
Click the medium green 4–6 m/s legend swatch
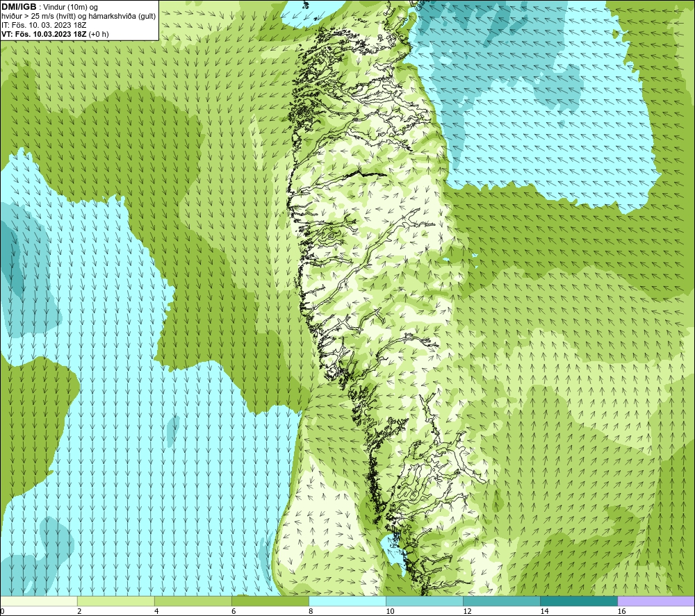pyautogui.click(x=193, y=601)
